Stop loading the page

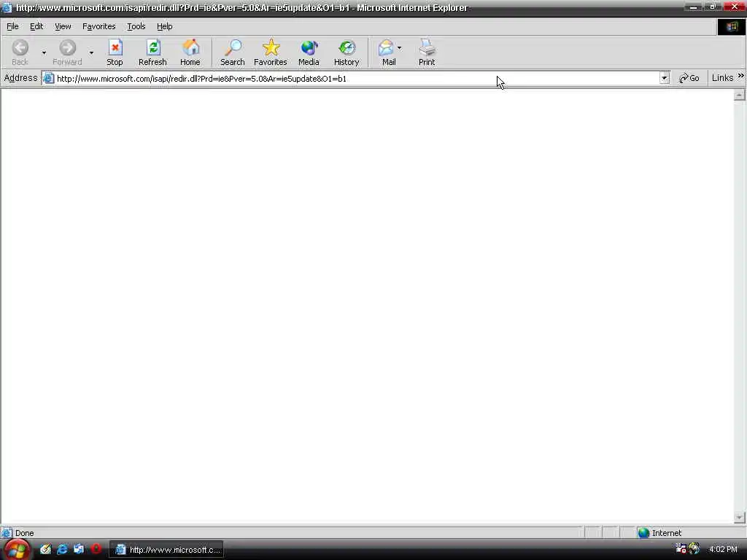(115, 52)
